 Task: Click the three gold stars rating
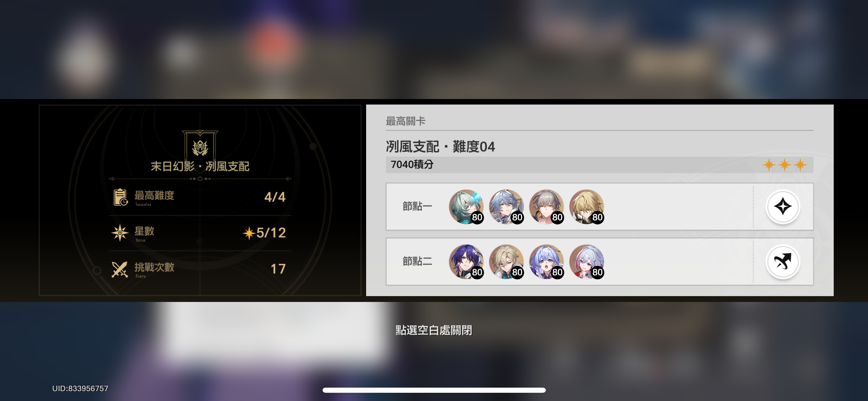[x=785, y=165]
